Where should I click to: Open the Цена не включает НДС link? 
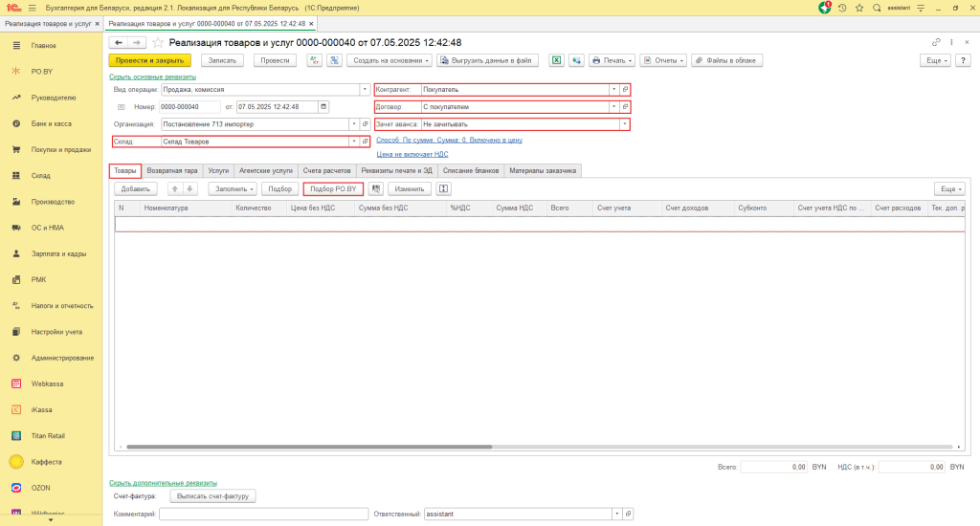(412, 154)
